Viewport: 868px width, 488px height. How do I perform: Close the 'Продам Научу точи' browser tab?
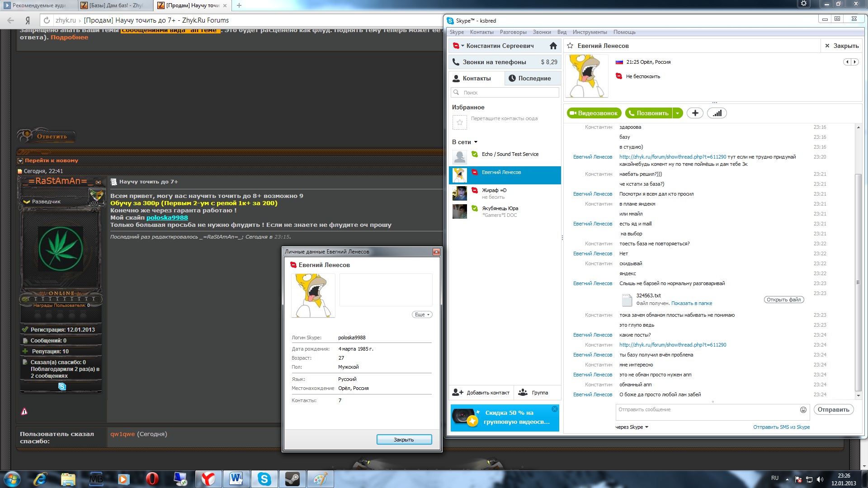[225, 5]
